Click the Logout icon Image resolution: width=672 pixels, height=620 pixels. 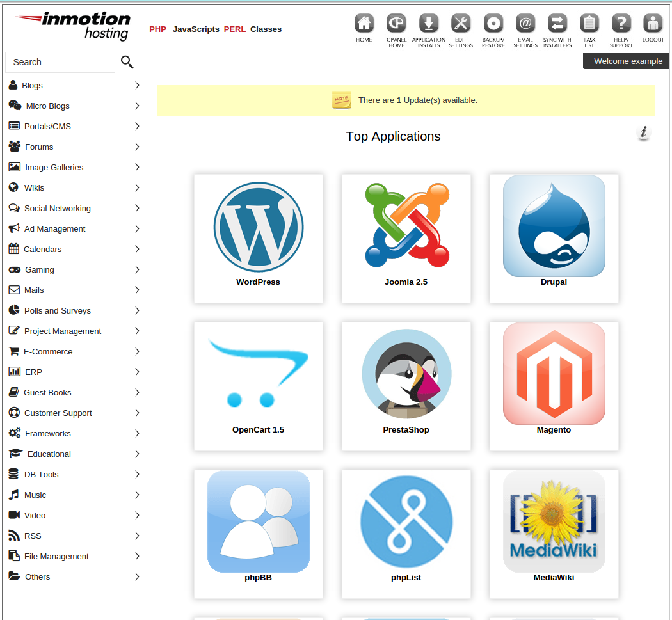(653, 24)
